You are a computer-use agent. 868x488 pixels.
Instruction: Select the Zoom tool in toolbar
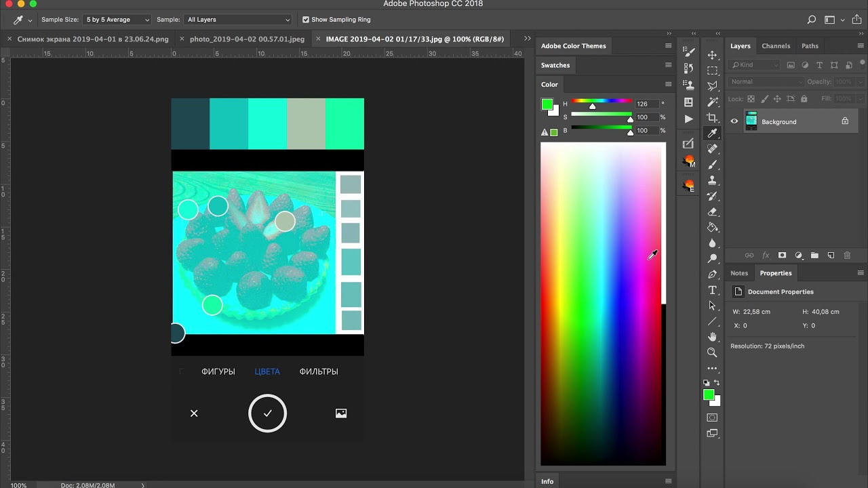(712, 352)
